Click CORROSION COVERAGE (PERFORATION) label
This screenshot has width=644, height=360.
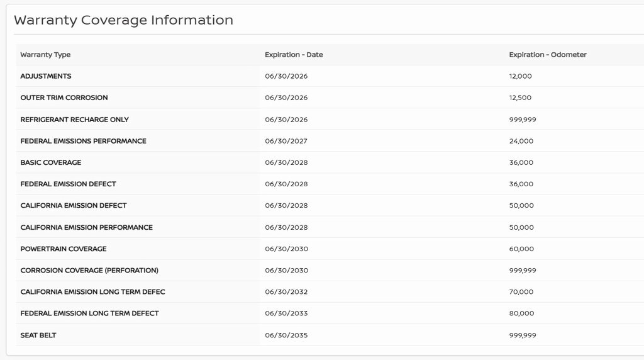tap(89, 270)
